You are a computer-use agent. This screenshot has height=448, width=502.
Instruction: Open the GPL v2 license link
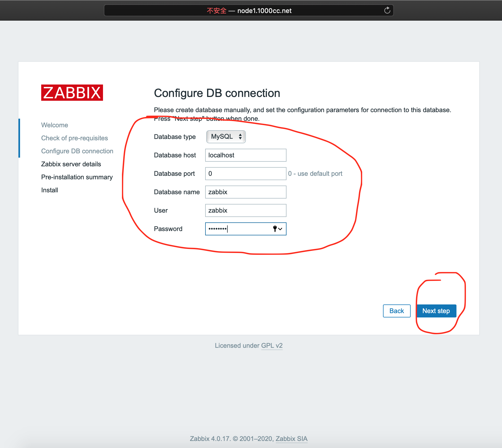[272, 346]
